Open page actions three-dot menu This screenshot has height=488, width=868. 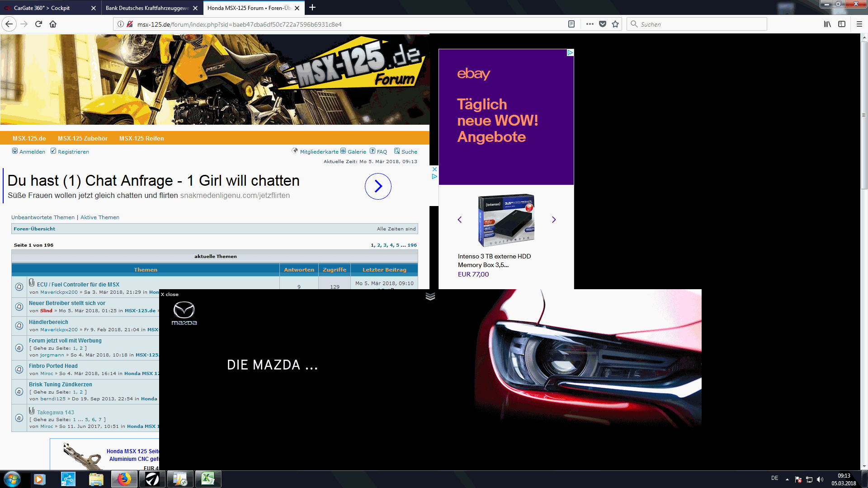click(590, 24)
